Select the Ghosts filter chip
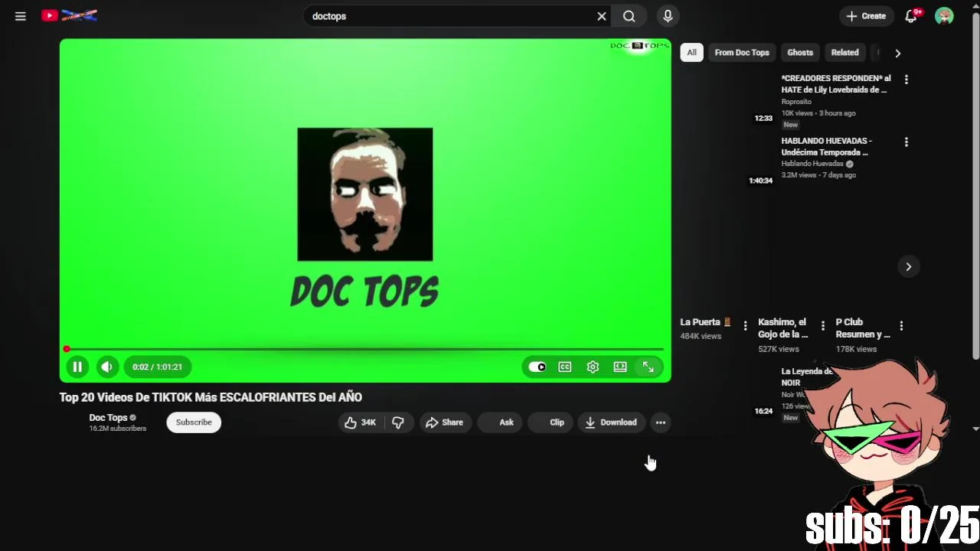 [800, 53]
